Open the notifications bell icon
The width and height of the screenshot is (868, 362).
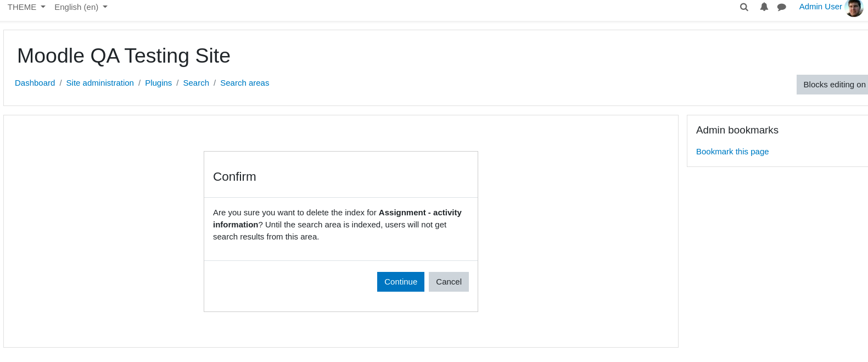[764, 7]
